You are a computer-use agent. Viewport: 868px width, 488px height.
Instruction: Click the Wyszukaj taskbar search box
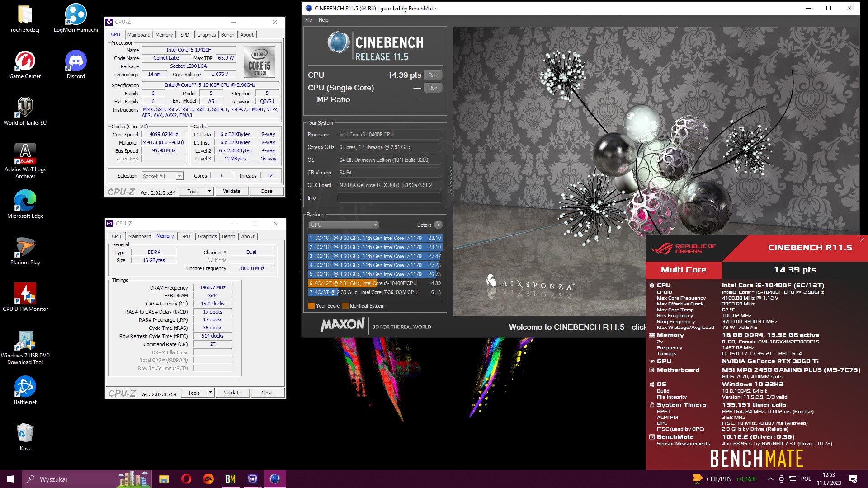(x=86, y=479)
